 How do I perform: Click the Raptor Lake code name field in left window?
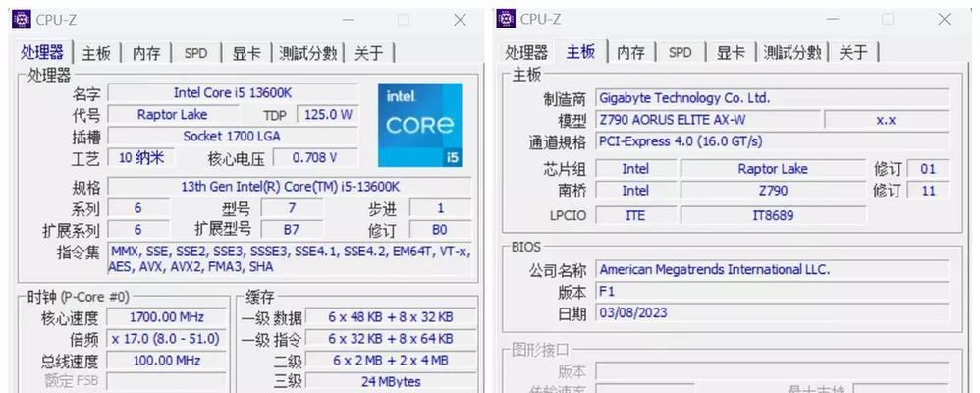coord(172,115)
